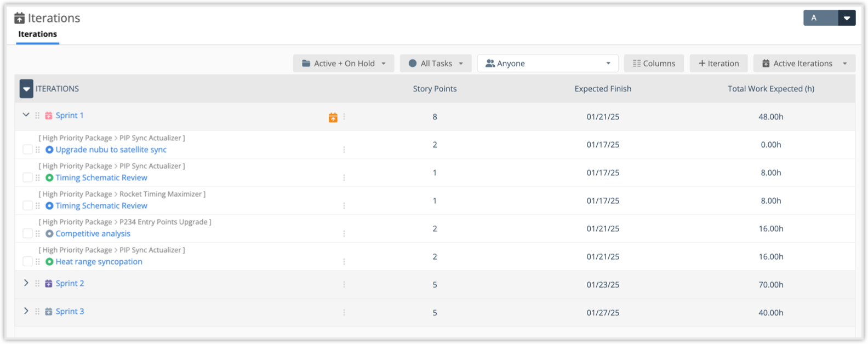Click the drag handle beside Sprint 2

[37, 284]
